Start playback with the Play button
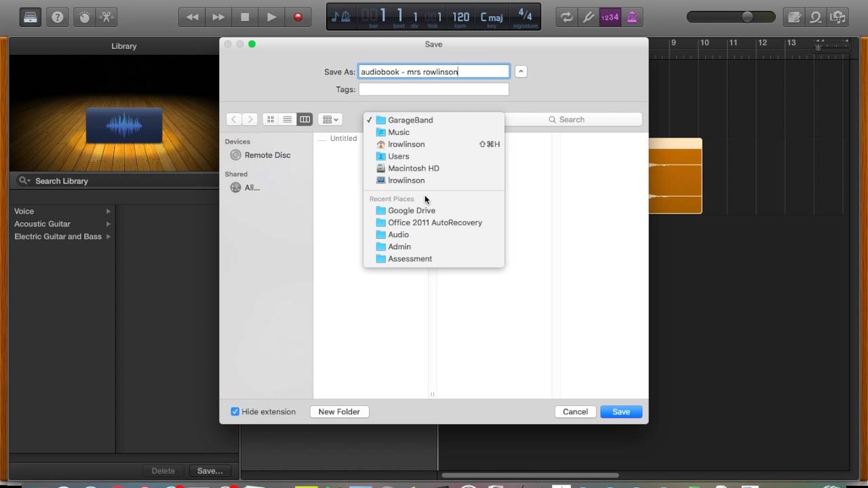Image resolution: width=868 pixels, height=488 pixels. pyautogui.click(x=271, y=17)
